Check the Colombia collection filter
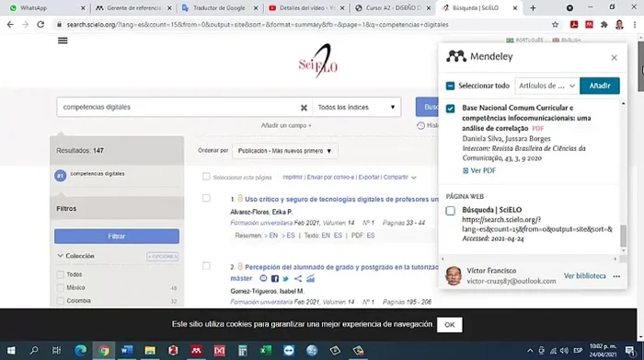Screen dimensions: 644x360 point(61,301)
